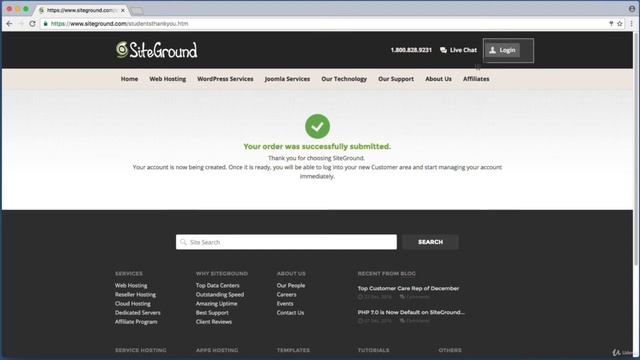Open Affiliate Program footer link
Image resolution: width=640 pixels, height=360 pixels.
[x=136, y=322]
